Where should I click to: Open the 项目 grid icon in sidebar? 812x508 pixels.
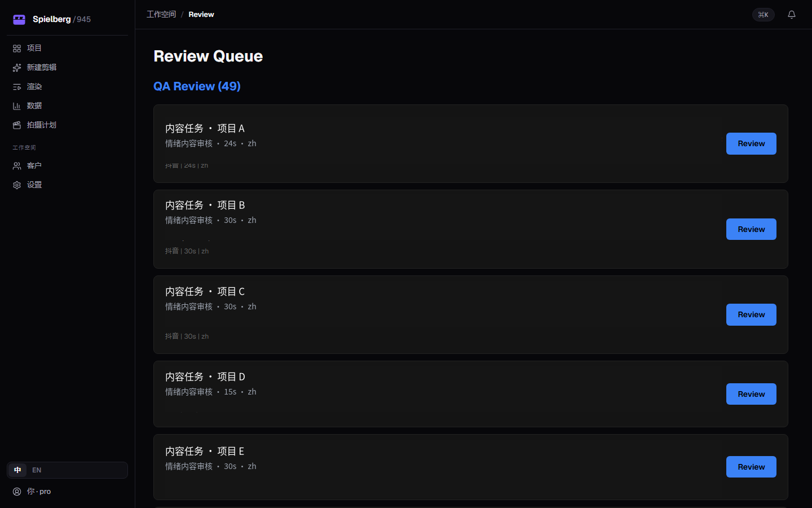pos(17,49)
